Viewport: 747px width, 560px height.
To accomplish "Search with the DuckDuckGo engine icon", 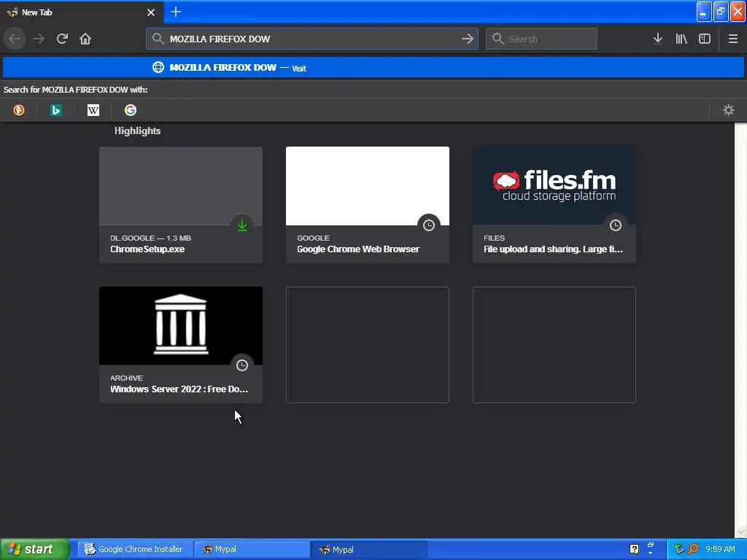I will (18, 110).
